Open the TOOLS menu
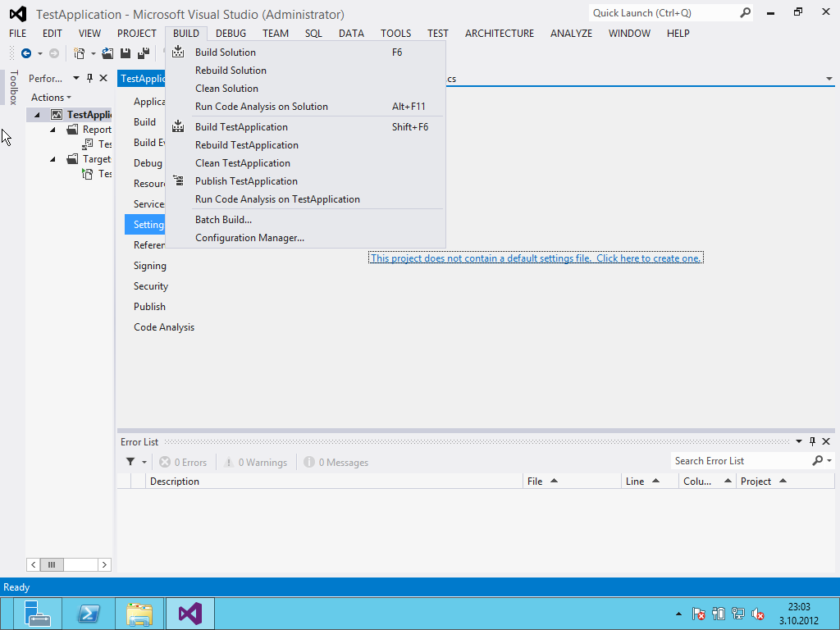 396,33
